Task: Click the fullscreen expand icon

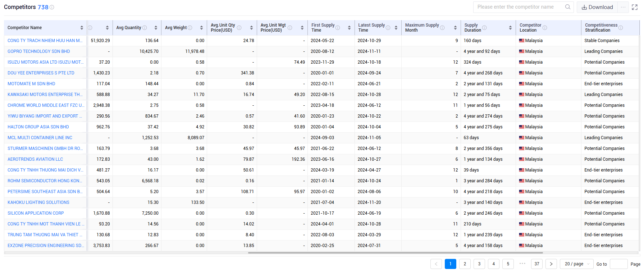Action: click(x=635, y=7)
